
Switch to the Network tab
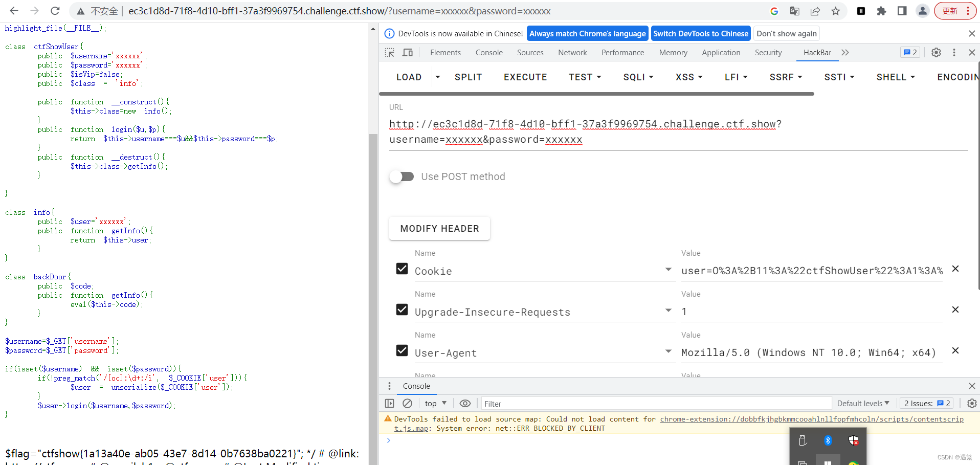click(x=572, y=52)
